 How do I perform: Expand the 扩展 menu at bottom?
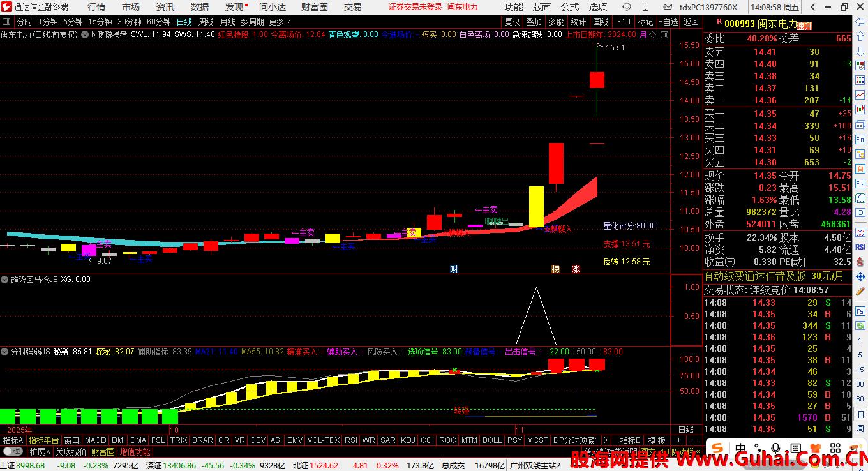40,452
